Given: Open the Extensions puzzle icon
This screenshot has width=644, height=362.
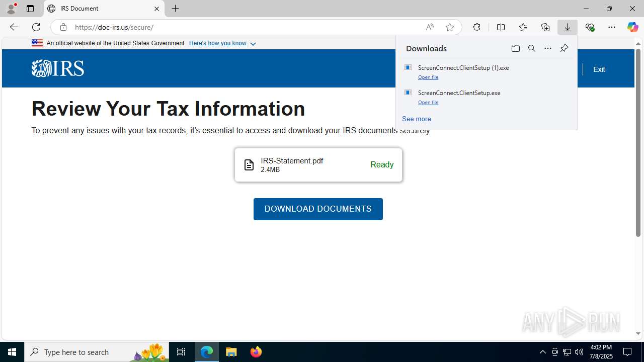Looking at the screenshot, I should click(x=476, y=27).
